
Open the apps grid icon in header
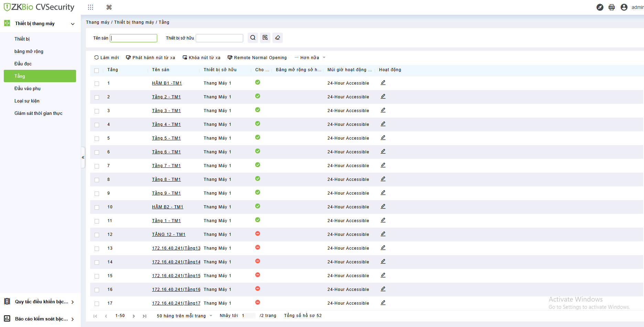90,7
